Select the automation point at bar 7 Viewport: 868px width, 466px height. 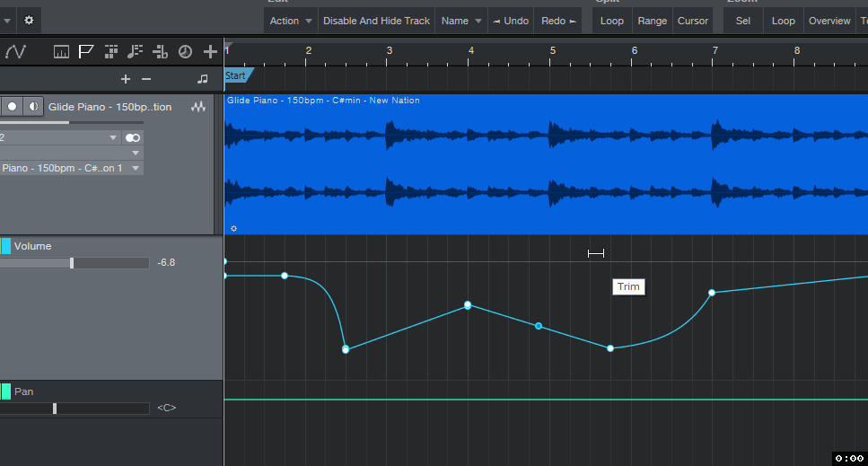tap(712, 293)
